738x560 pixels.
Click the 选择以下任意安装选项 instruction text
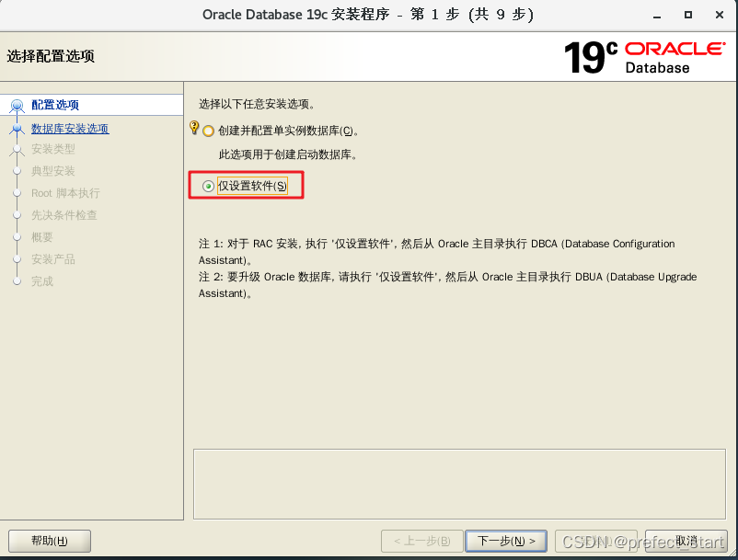(257, 104)
